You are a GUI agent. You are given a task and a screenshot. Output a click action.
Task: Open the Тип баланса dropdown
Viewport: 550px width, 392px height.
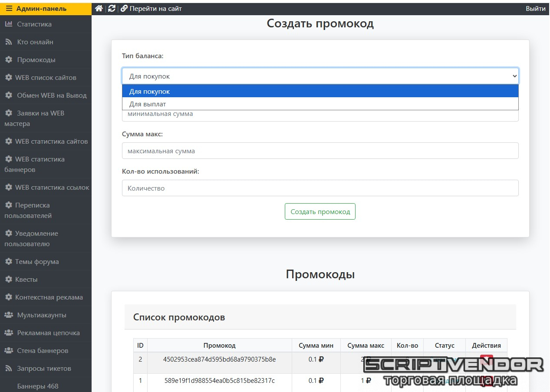pyautogui.click(x=320, y=76)
